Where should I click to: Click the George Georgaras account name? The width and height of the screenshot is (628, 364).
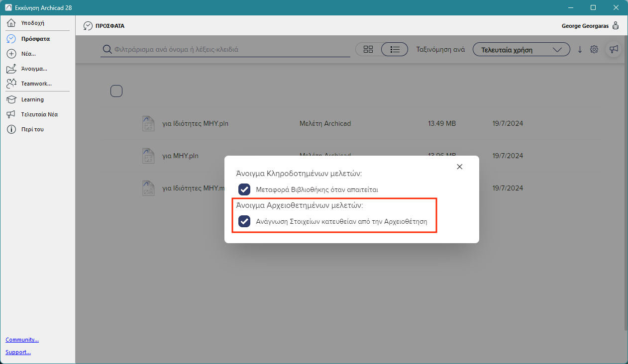(585, 26)
